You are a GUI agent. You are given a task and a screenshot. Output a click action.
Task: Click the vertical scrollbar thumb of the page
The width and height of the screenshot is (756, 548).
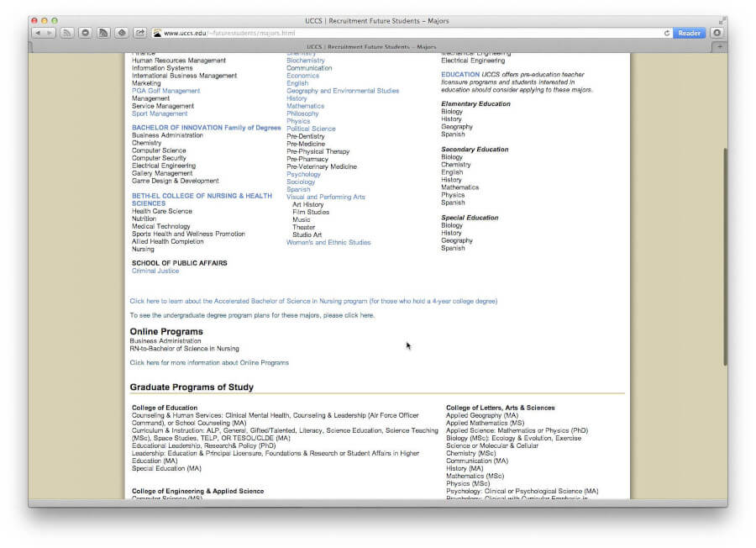[725, 256]
